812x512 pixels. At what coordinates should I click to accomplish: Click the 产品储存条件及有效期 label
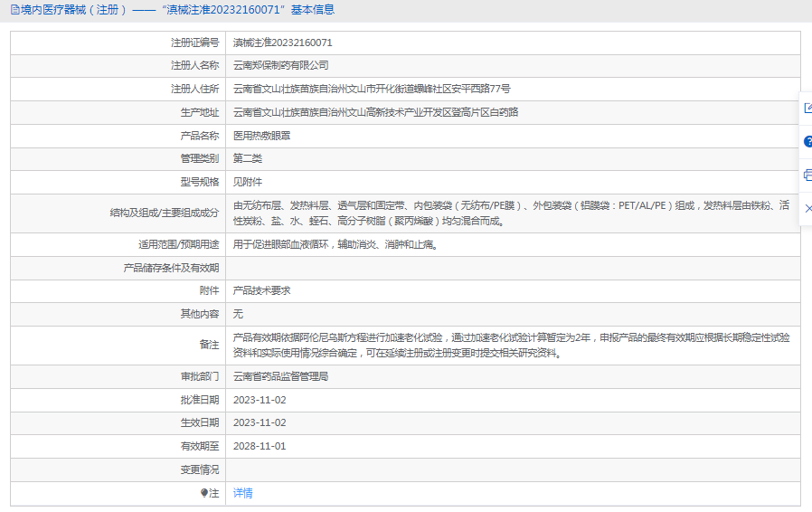[x=171, y=268]
